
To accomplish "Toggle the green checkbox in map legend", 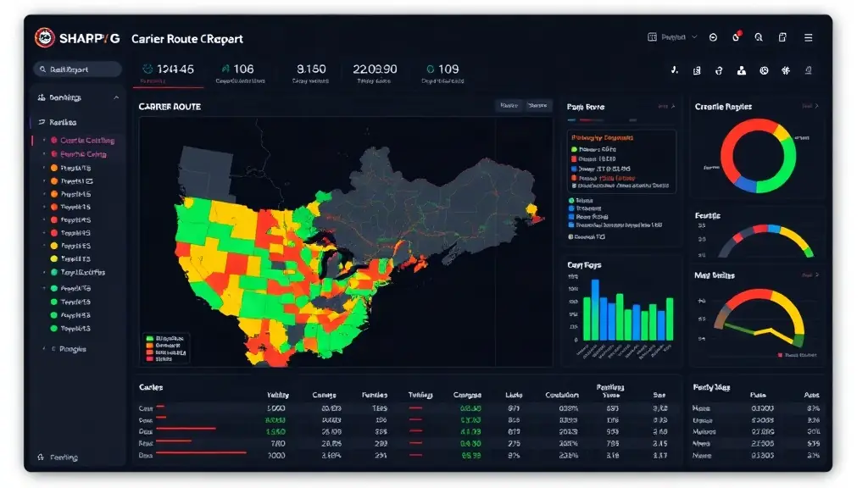I will (x=149, y=338).
